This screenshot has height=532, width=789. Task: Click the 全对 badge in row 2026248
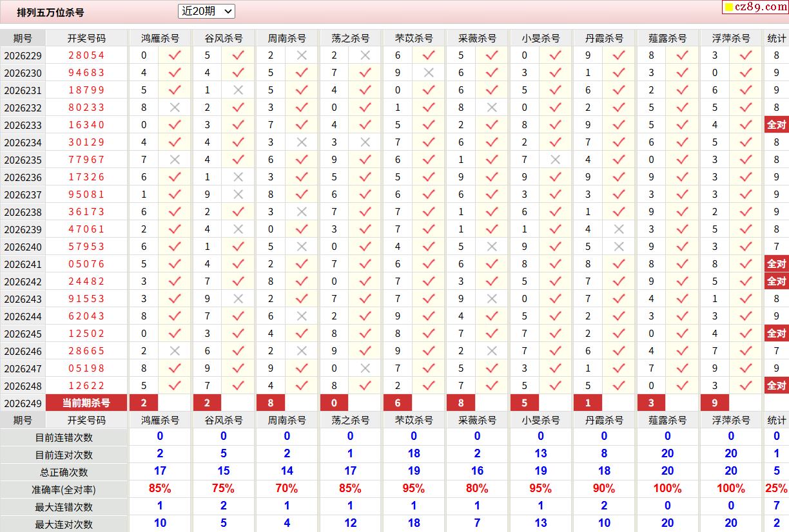776,386
